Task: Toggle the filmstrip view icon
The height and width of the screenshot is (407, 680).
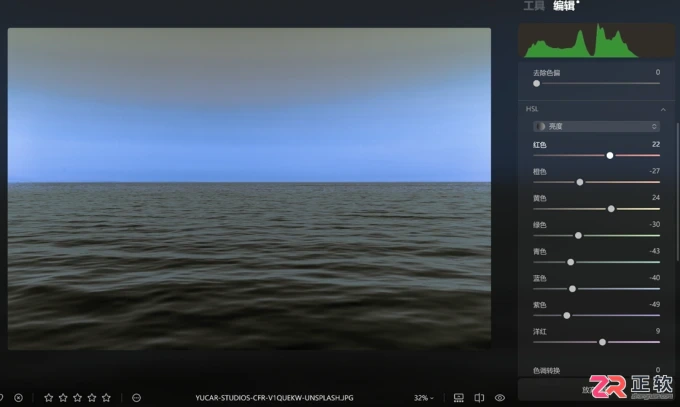Action: click(458, 397)
